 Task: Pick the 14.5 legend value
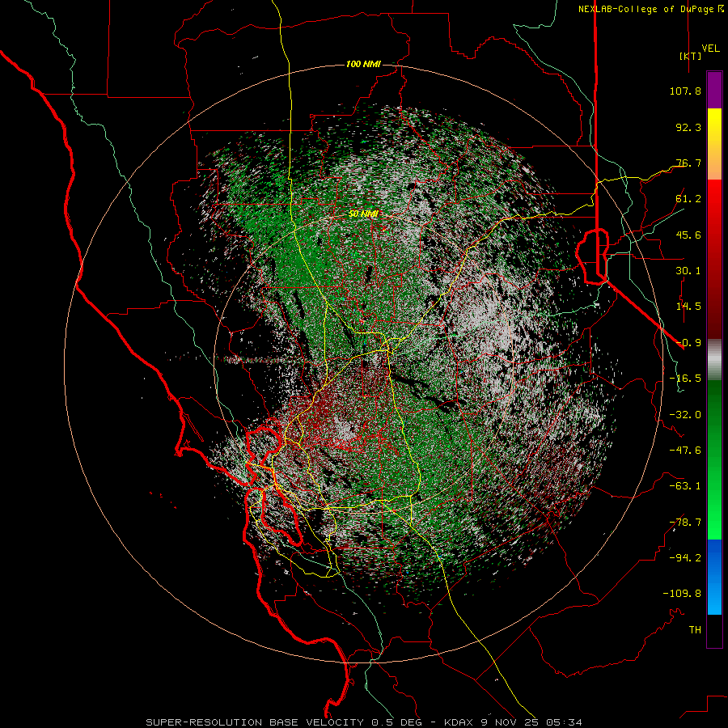[x=688, y=307]
